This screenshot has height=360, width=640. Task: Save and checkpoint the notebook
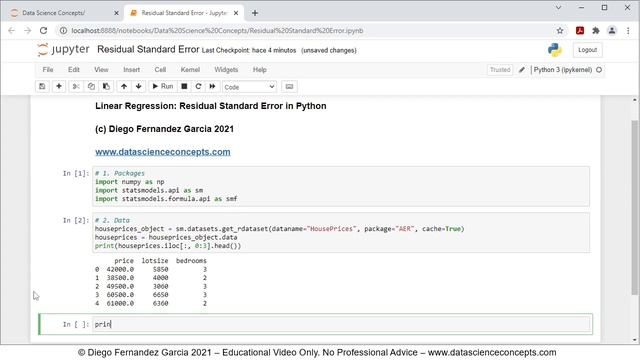click(x=42, y=87)
